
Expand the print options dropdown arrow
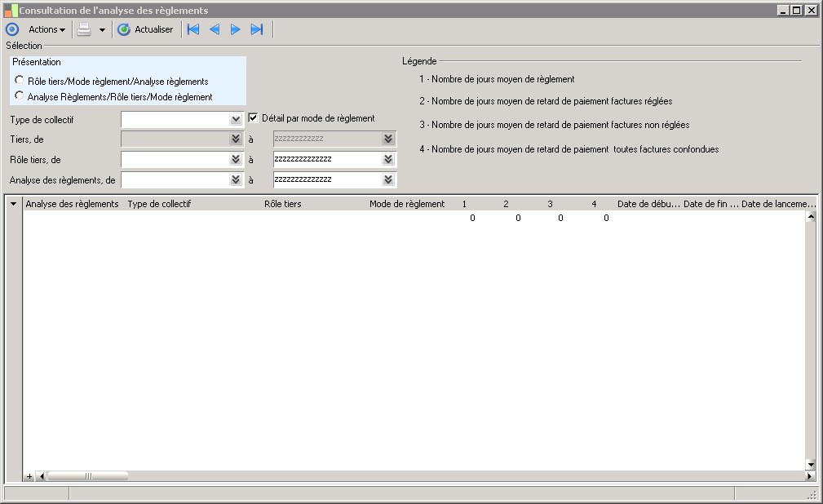point(102,30)
